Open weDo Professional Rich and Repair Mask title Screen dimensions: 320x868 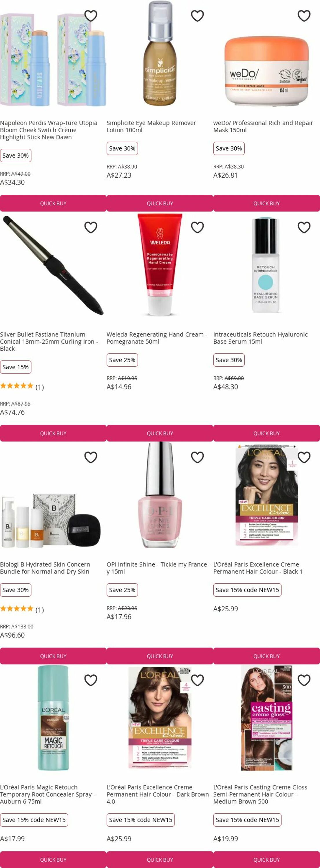tap(263, 126)
